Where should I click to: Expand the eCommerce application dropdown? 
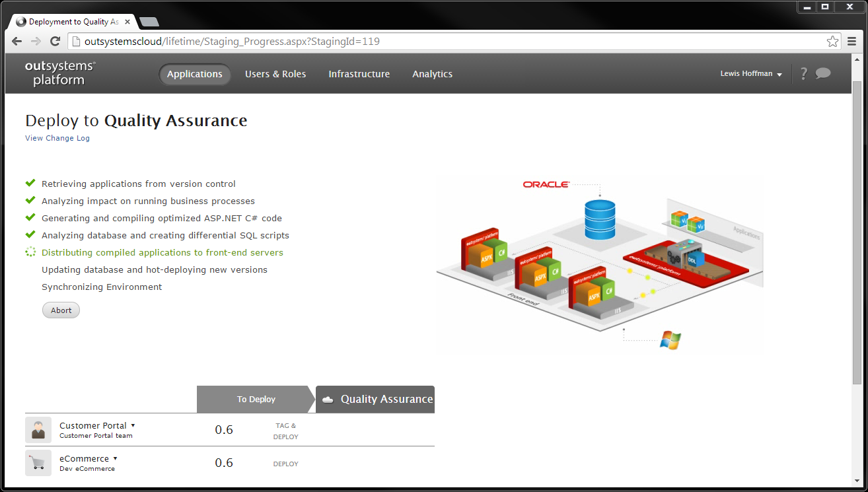pos(115,458)
